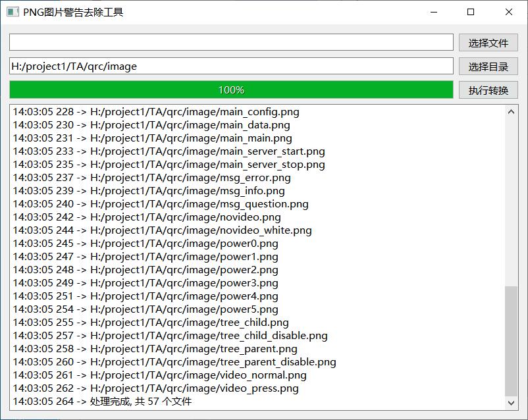Click the H:/project1/TA/qrc/image directory field
Image resolution: width=528 pixels, height=420 pixels.
click(x=231, y=66)
